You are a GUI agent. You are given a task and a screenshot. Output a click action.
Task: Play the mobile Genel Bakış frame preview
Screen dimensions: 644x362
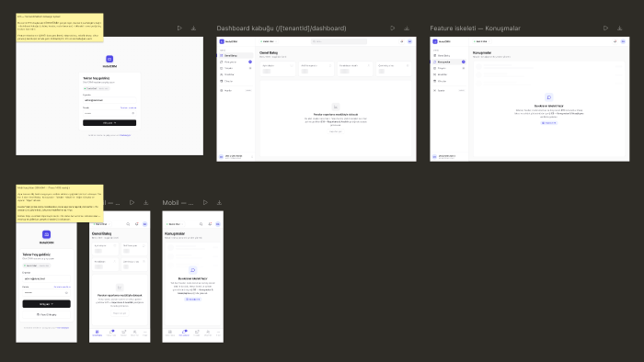(132, 202)
